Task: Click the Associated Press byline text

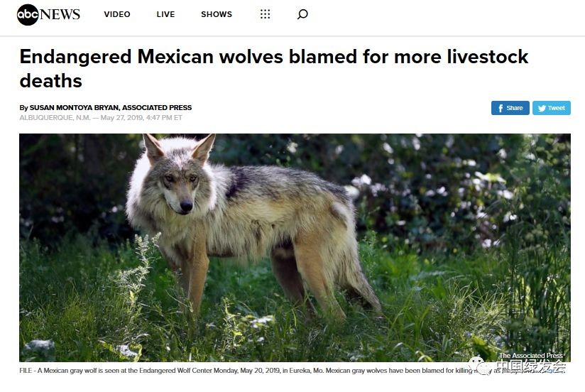Action: point(157,107)
